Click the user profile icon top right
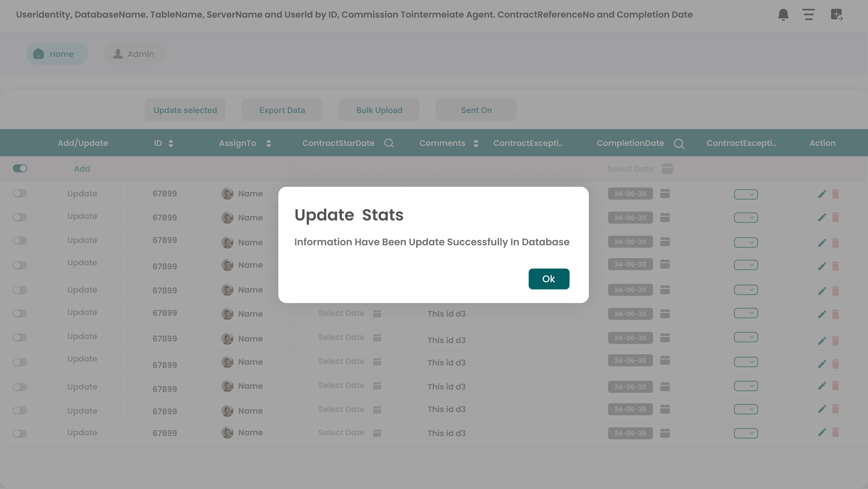This screenshot has width=868, height=489. pos(837,14)
